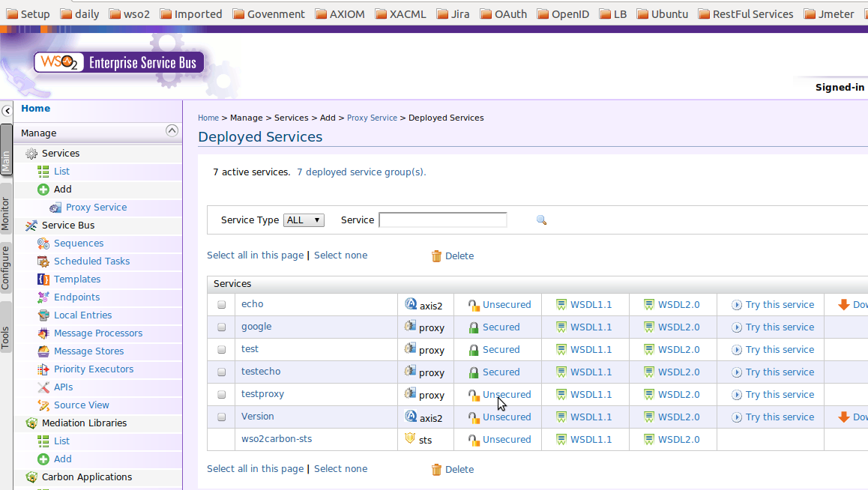Click the Priority Executors icon

click(43, 369)
